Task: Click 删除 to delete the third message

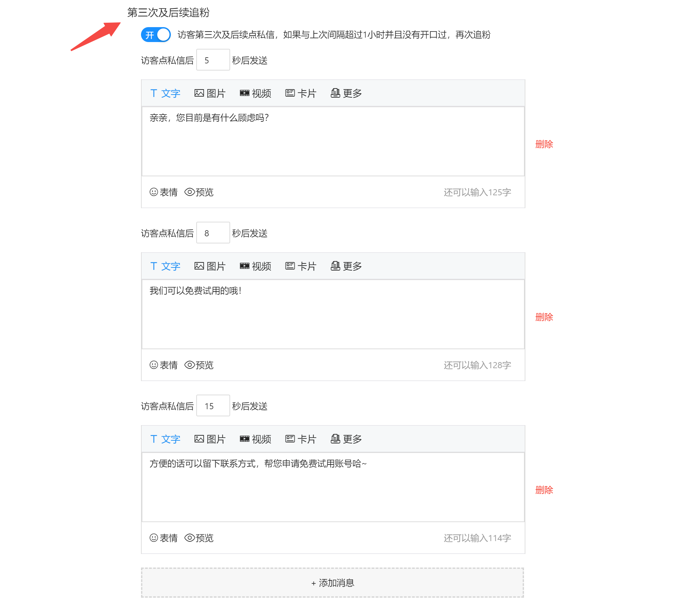Action: coord(544,490)
